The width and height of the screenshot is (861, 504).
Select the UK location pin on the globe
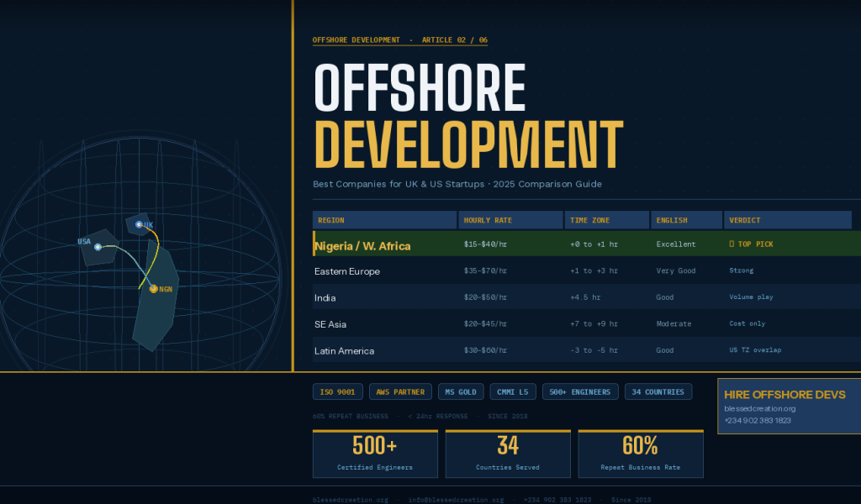(x=139, y=223)
